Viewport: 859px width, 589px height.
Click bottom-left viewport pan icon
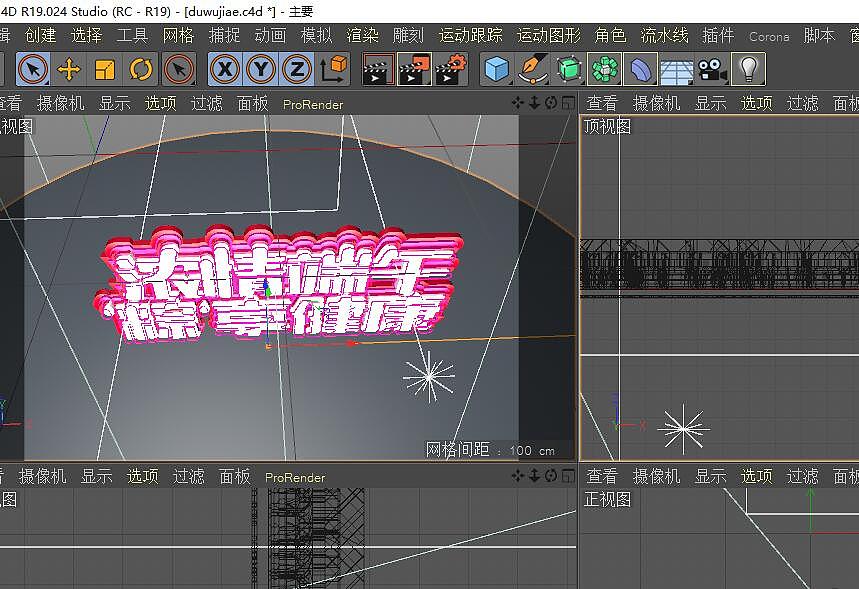pyautogui.click(x=518, y=476)
